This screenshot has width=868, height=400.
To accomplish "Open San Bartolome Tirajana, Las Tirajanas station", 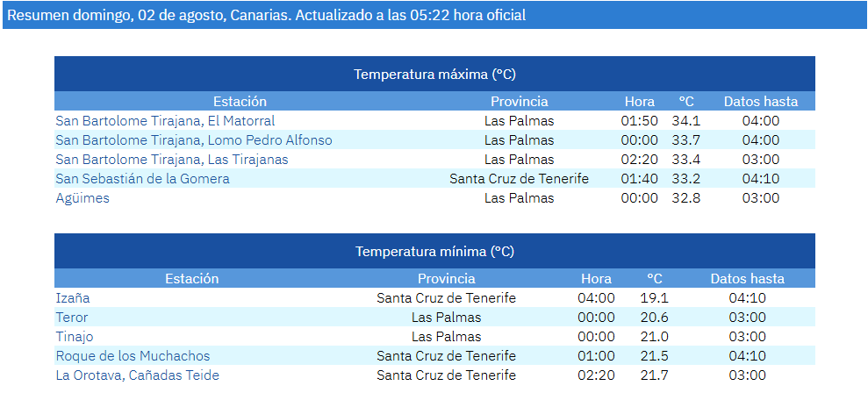I will 172,160.
